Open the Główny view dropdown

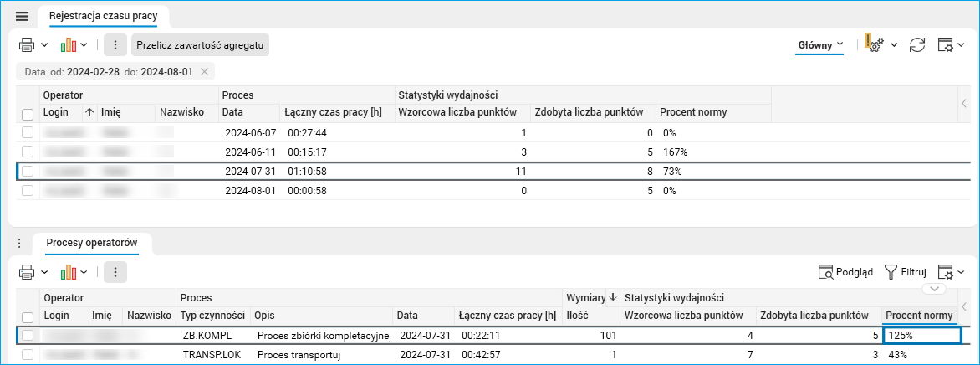(820, 45)
